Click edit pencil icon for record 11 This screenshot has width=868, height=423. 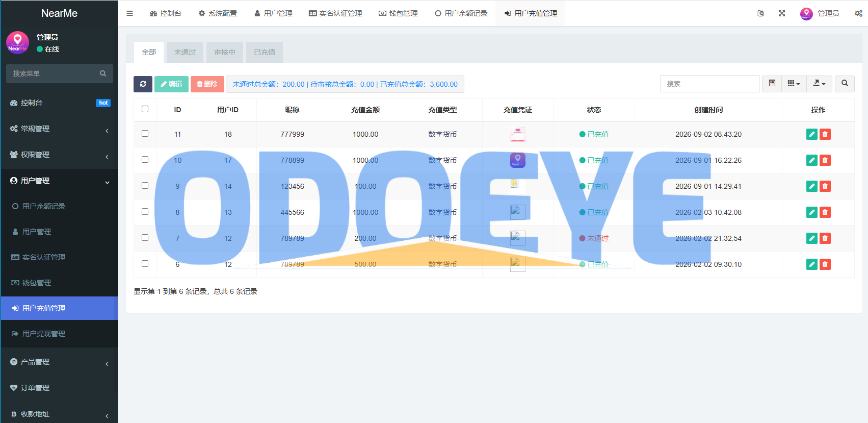812,134
